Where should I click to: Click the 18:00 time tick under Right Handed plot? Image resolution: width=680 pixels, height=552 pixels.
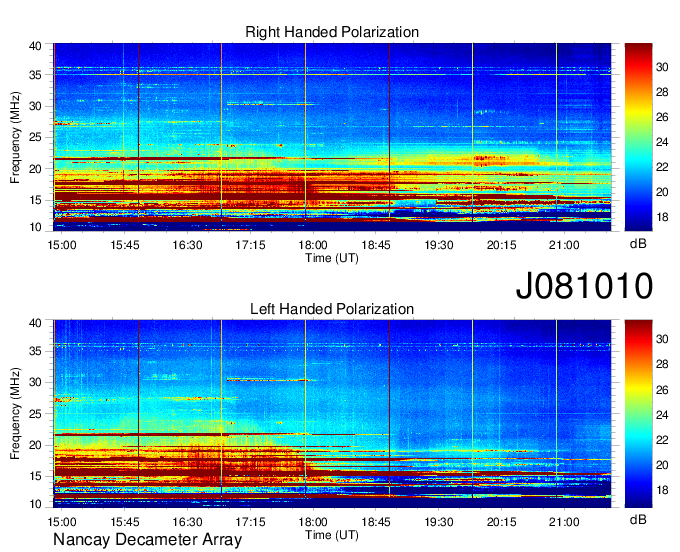click(x=313, y=245)
